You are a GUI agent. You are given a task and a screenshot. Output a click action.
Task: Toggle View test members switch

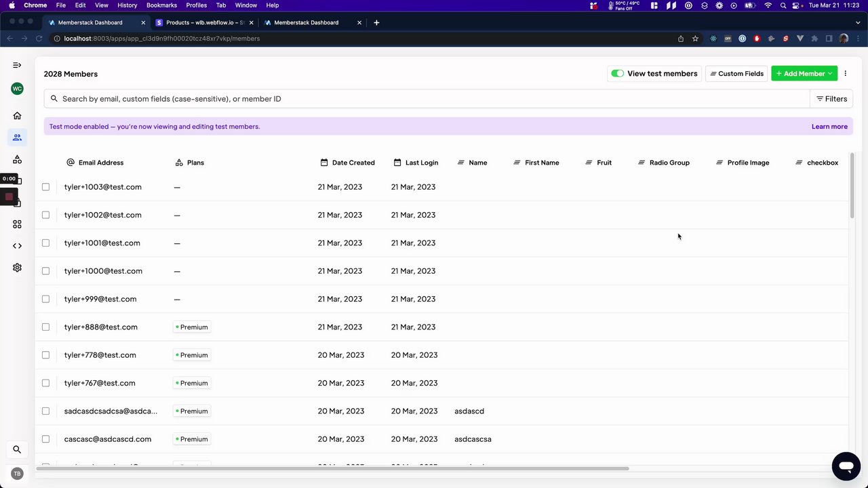click(x=617, y=73)
